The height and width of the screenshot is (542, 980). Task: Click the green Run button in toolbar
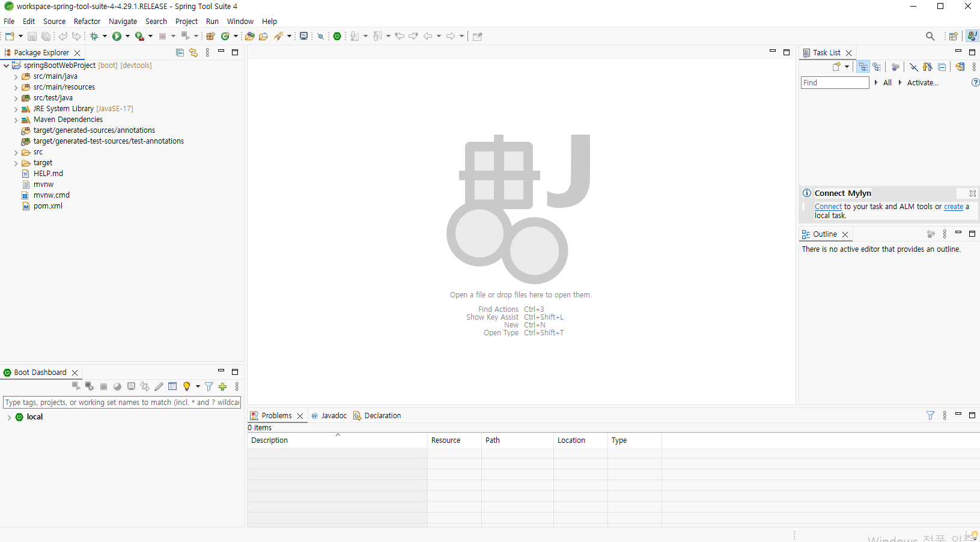(117, 36)
